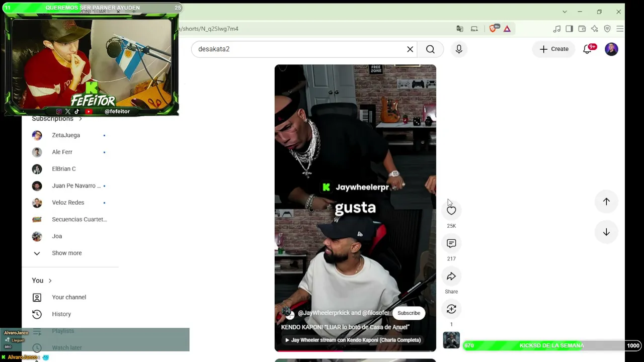Open the Jay Wheeler stream full video link
This screenshot has height=362, width=644.
pyautogui.click(x=353, y=340)
